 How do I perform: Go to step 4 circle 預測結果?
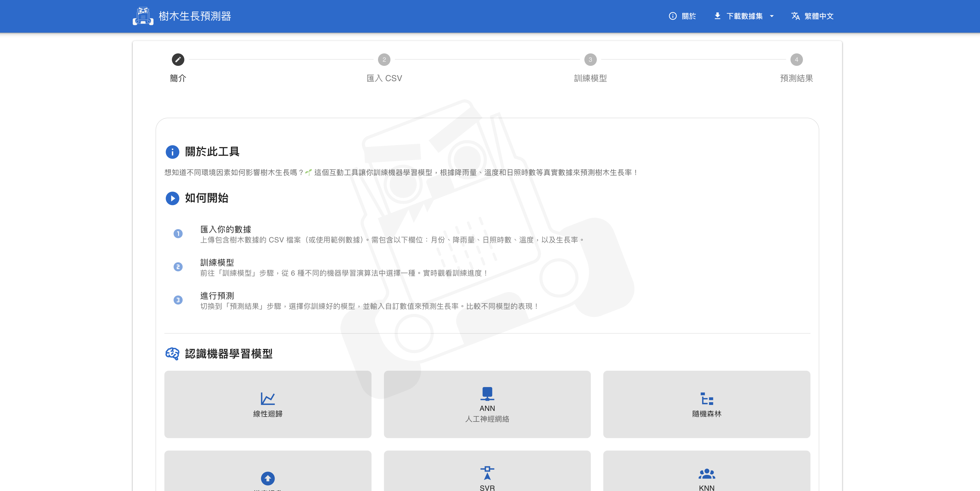click(x=797, y=59)
